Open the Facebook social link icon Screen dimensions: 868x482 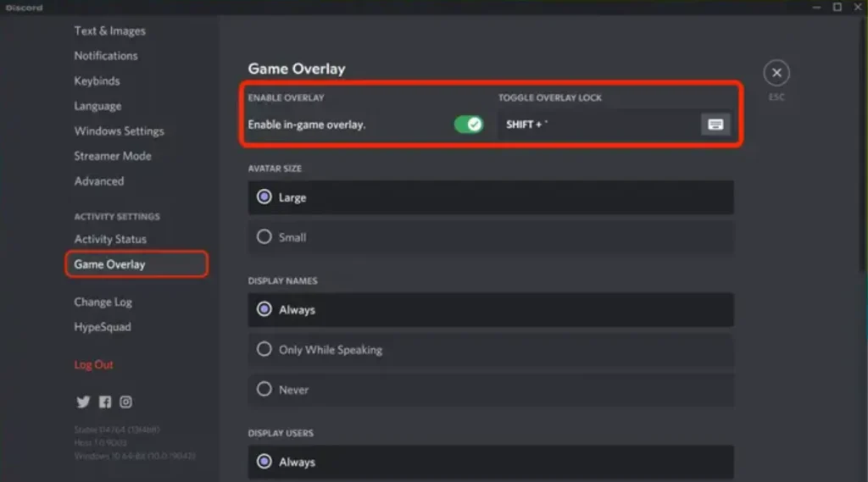pos(105,402)
